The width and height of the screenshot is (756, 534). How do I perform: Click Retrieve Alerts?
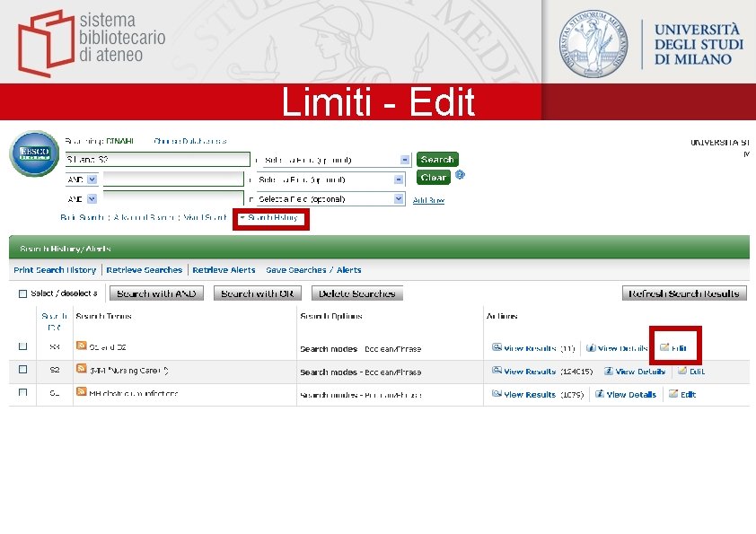224,270
